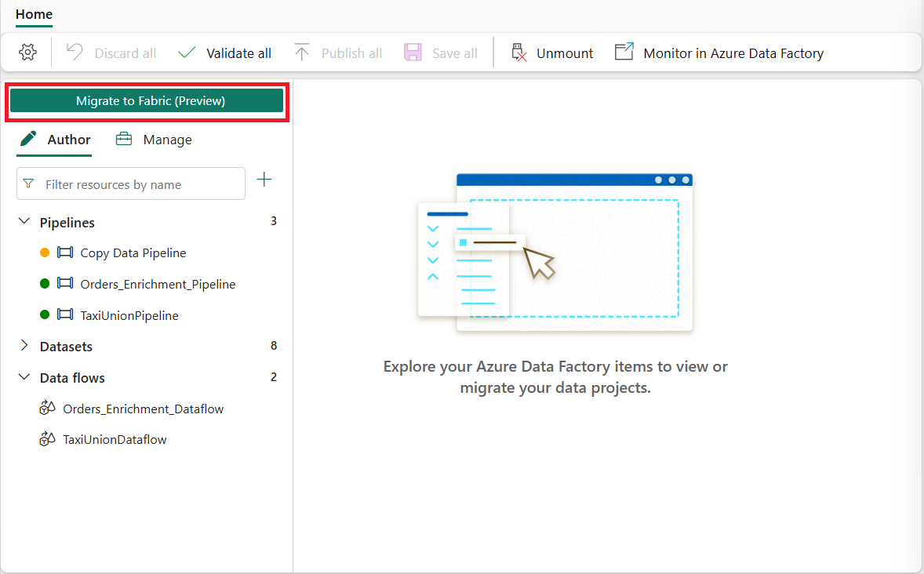Image resolution: width=924 pixels, height=574 pixels.
Task: Click the 'Explore your Azure Data Factory items' message
Action: (x=555, y=377)
